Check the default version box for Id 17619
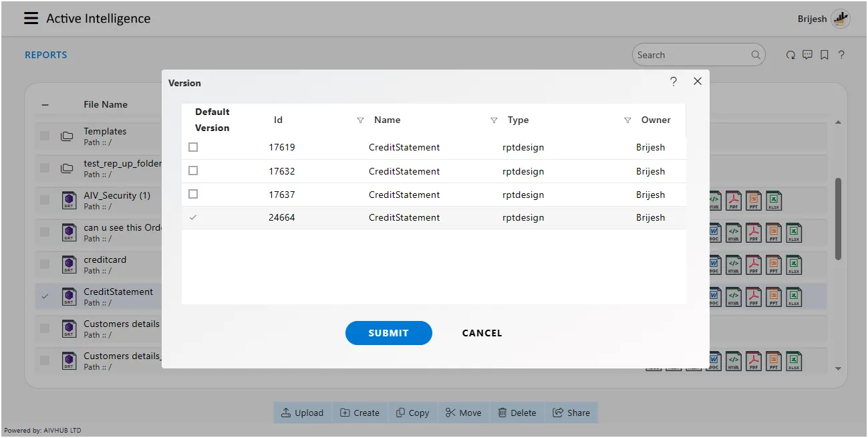 tap(193, 147)
